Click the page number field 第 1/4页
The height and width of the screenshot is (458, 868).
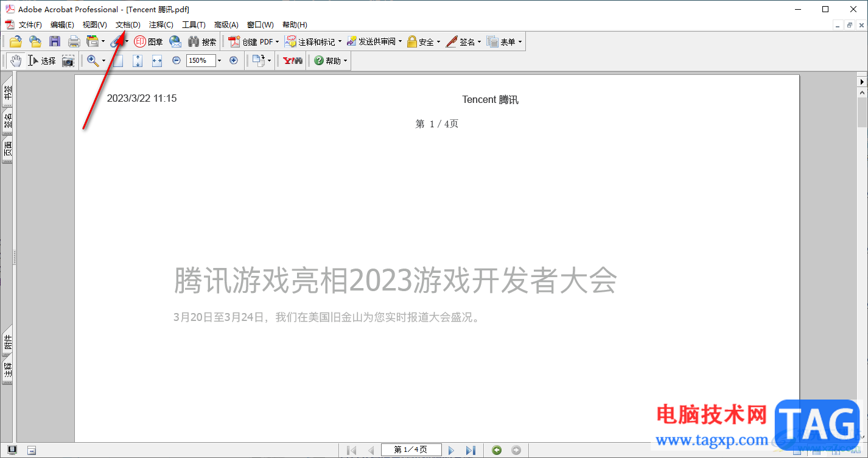point(410,450)
